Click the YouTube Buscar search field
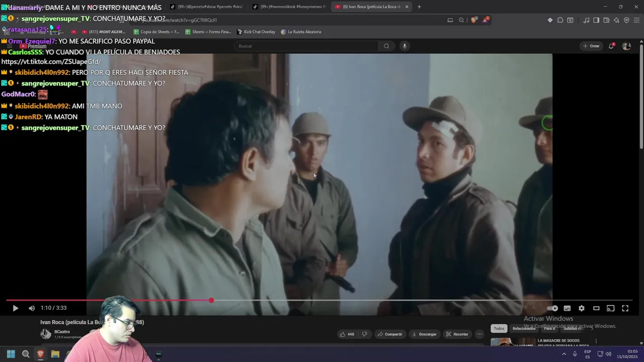Viewport: 644px width, 362px height. pyautogui.click(x=306, y=46)
